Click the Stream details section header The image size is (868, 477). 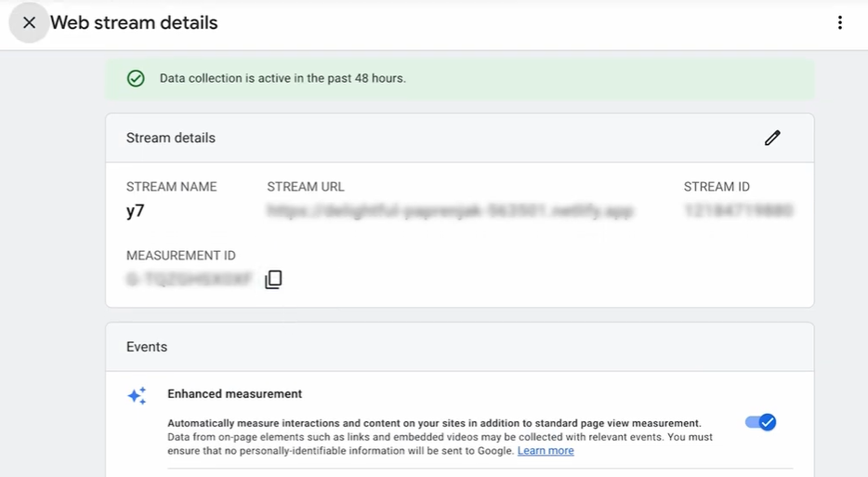[x=170, y=138]
